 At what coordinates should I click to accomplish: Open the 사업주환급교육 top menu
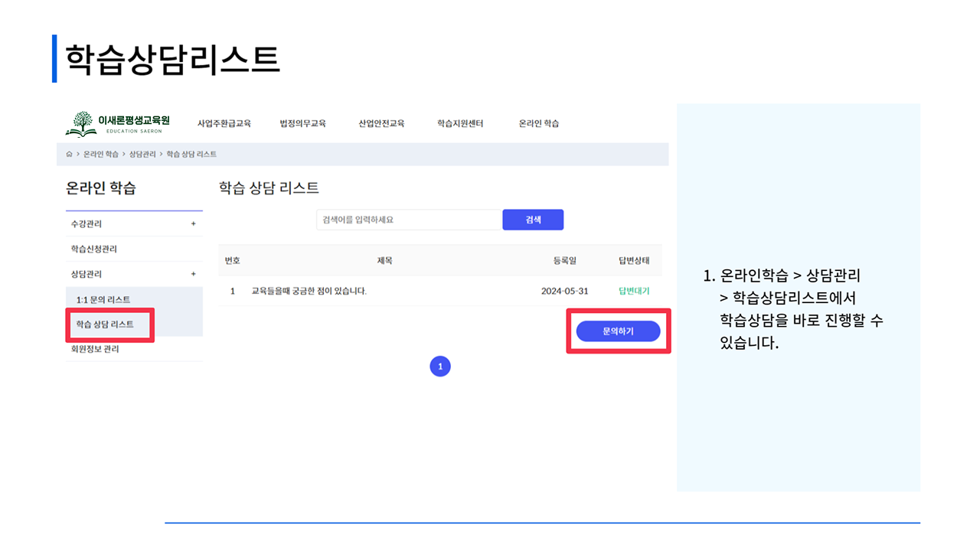(x=224, y=123)
